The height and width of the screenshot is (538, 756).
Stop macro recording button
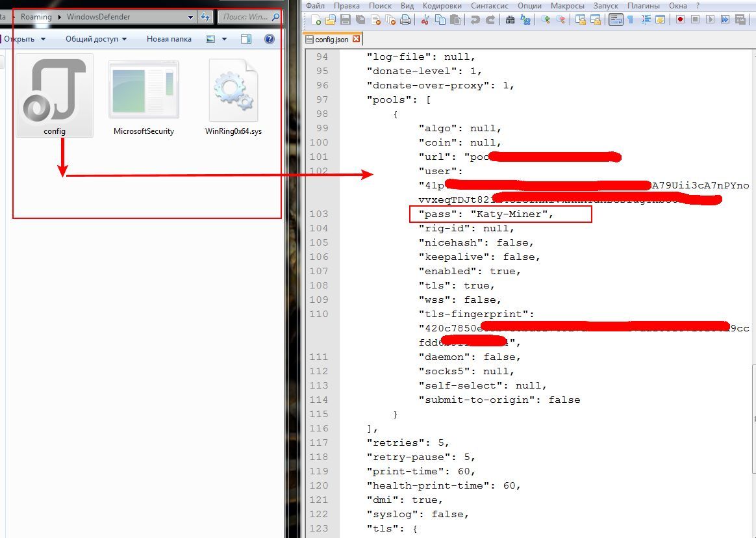click(x=695, y=19)
